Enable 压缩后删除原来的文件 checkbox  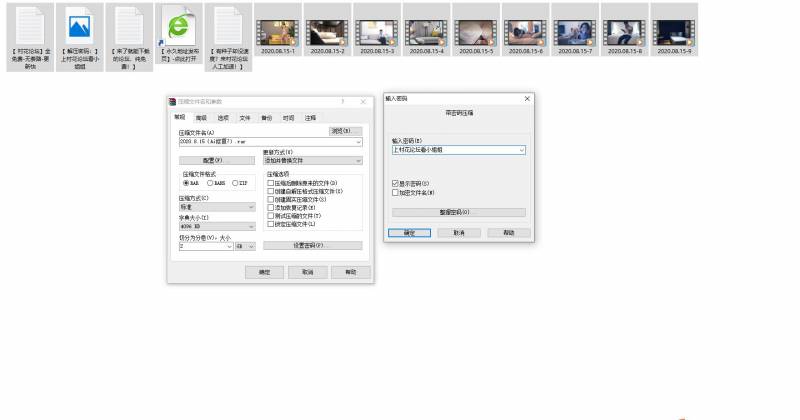[x=270, y=183]
